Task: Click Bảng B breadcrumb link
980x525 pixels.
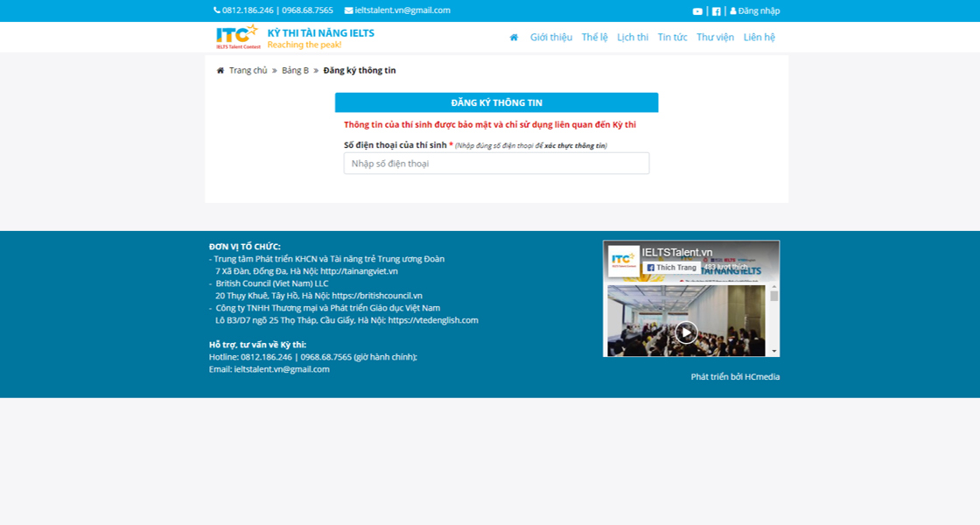Action: tap(295, 71)
